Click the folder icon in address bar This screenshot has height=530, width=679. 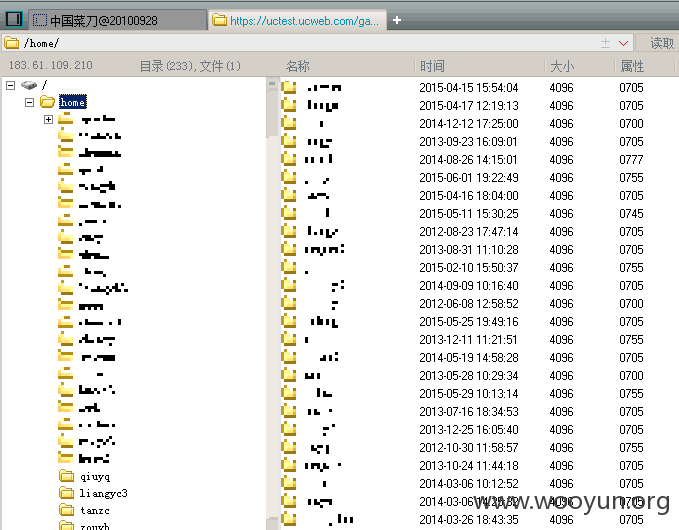pyautogui.click(x=12, y=43)
